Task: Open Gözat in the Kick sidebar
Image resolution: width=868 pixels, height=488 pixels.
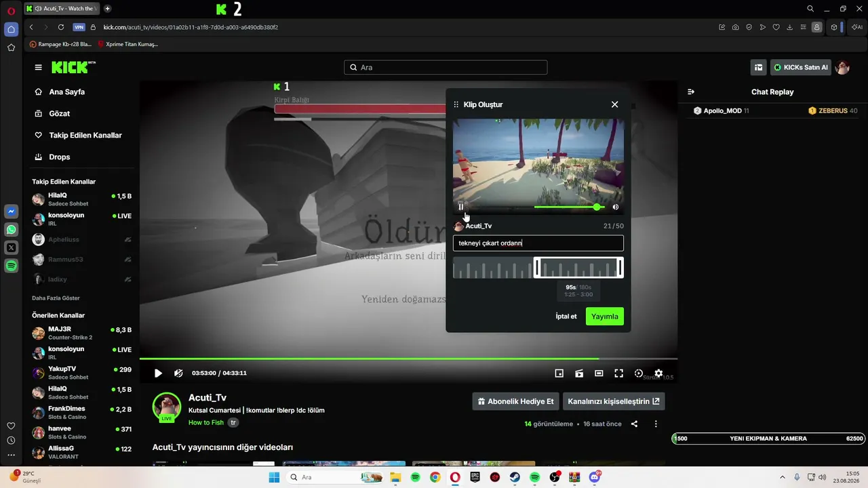Action: tap(60, 113)
